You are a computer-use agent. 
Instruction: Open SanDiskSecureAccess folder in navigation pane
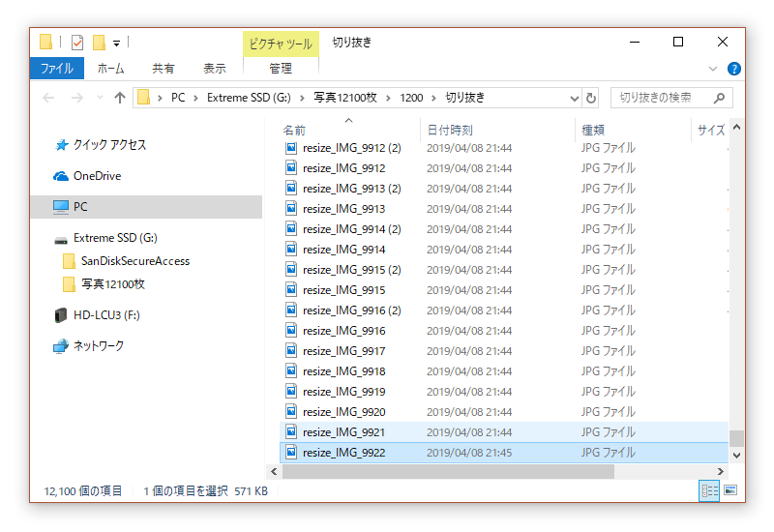pos(135,261)
